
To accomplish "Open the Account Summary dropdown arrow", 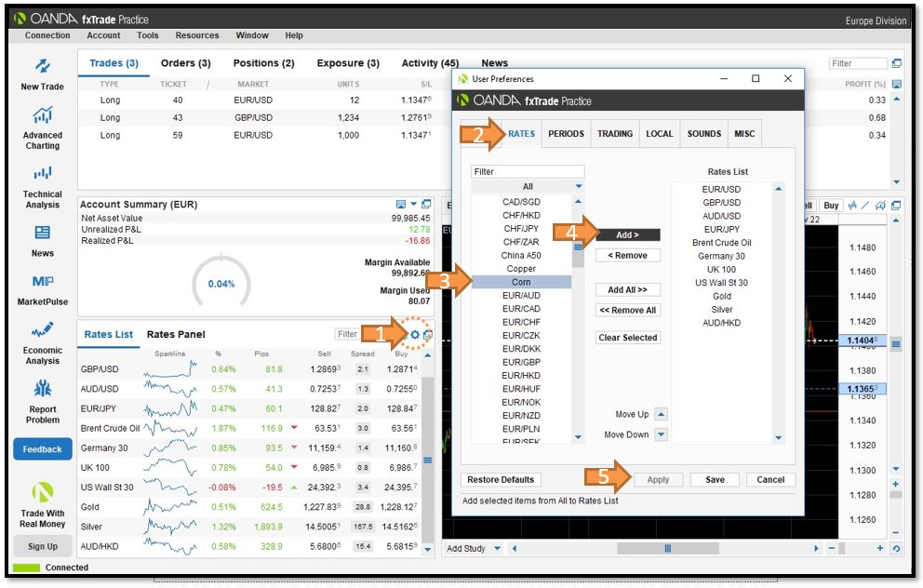I will (x=413, y=205).
